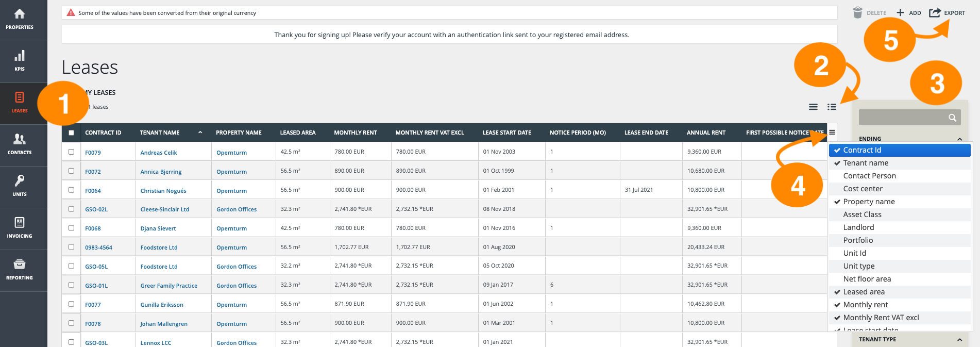
Task: Open the KPIs sidebar icon
Action: coord(20,61)
